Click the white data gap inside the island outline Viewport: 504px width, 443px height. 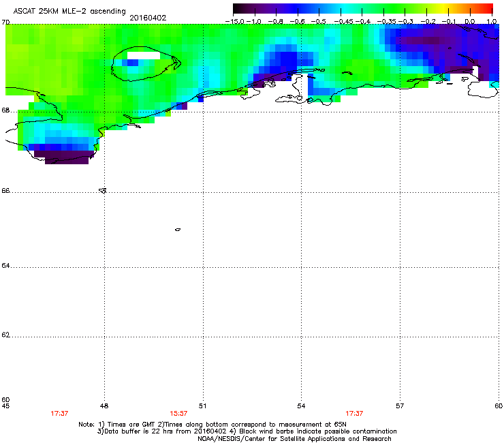point(144,55)
